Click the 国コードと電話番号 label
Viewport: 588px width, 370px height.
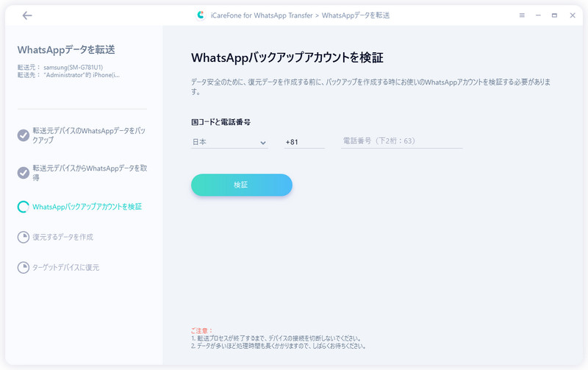[x=220, y=122]
